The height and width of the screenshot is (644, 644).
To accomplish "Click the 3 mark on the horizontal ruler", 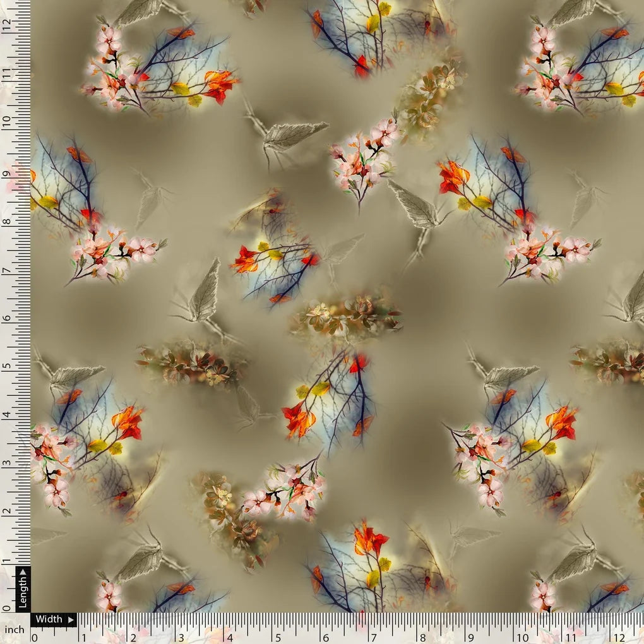I will 181,637.
